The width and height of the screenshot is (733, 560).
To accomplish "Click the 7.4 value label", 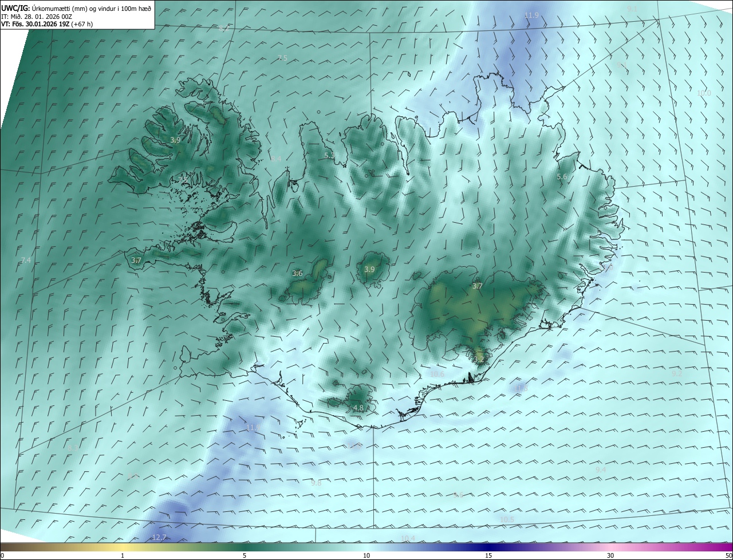I will [x=26, y=261].
